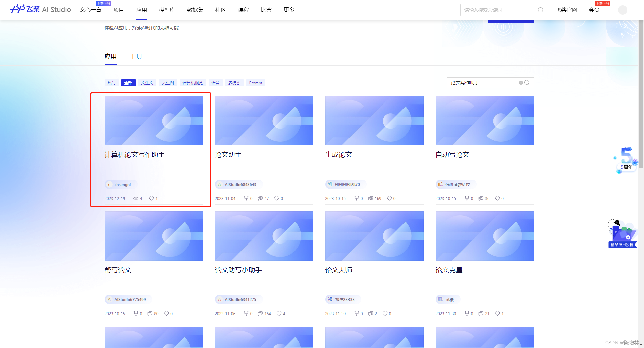The width and height of the screenshot is (644, 348).
Task: Click the heart icon on 论文克星 card
Action: [x=497, y=314]
